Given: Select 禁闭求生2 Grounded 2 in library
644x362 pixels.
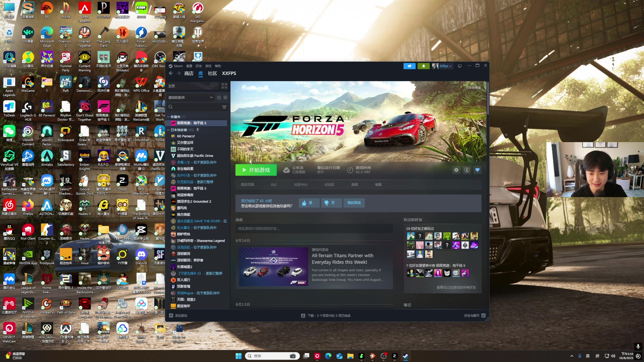Looking at the screenshot, I should click(x=194, y=201).
